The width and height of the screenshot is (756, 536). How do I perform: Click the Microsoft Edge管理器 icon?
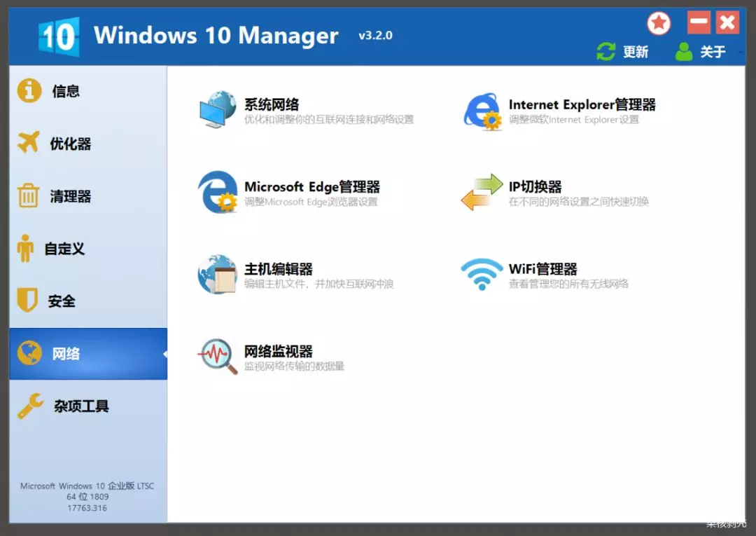[x=218, y=192]
